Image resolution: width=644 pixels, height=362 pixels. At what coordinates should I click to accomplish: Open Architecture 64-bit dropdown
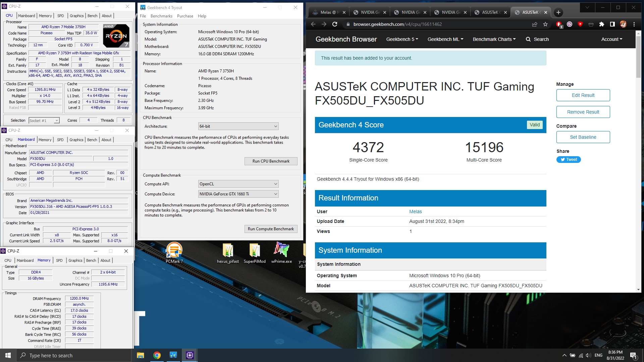tap(238, 126)
